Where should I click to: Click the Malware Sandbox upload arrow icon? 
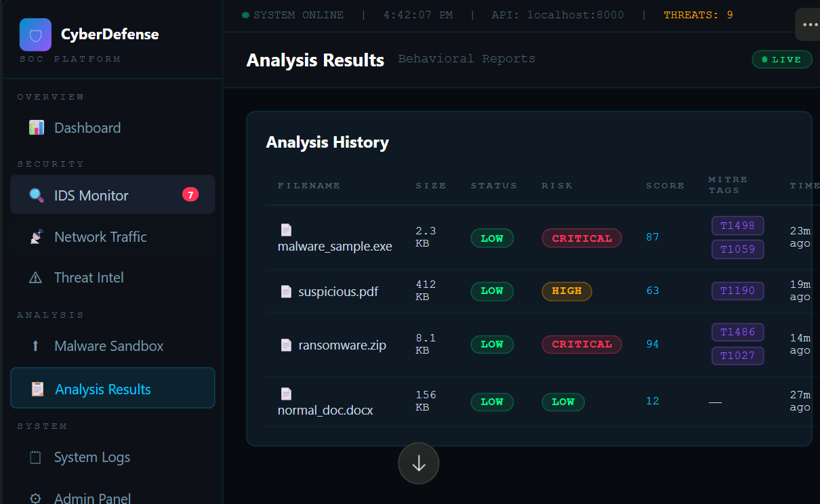tap(36, 345)
